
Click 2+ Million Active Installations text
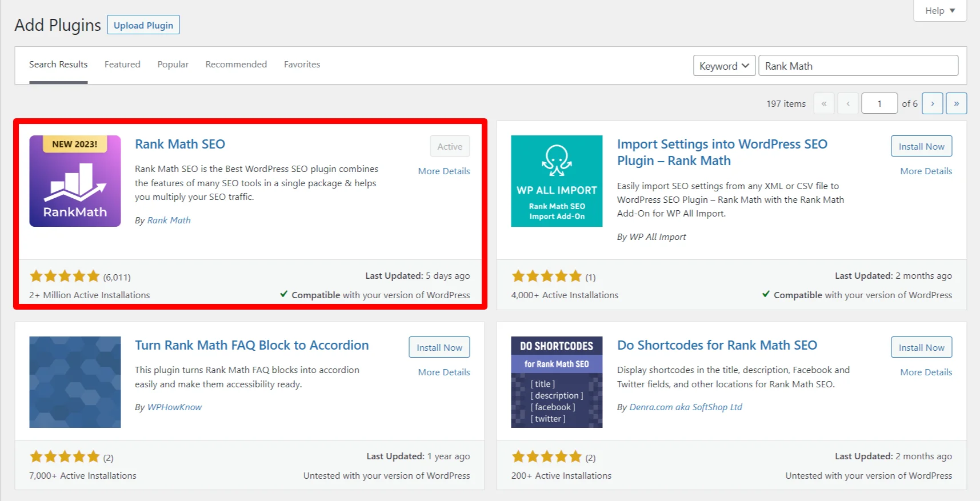pyautogui.click(x=90, y=295)
